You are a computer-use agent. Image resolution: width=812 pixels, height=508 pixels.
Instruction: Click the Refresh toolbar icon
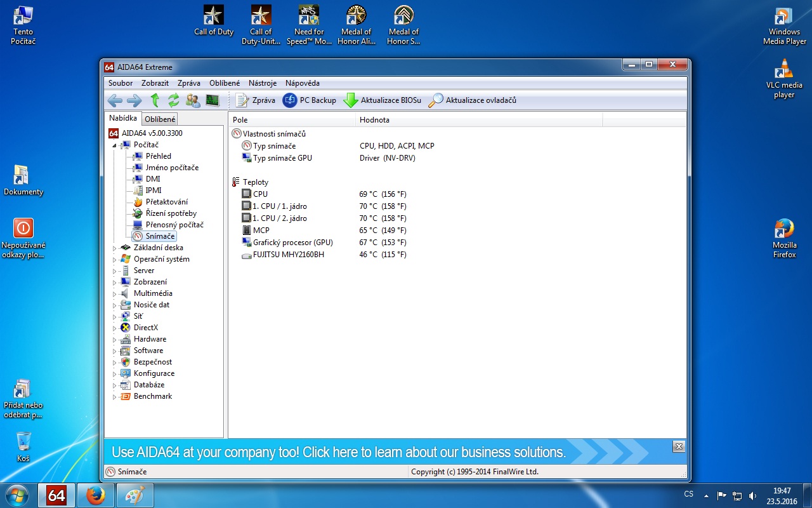click(173, 100)
